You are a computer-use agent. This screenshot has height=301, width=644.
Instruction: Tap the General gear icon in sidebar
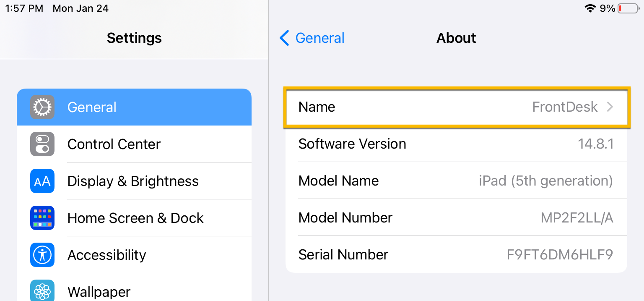42,107
